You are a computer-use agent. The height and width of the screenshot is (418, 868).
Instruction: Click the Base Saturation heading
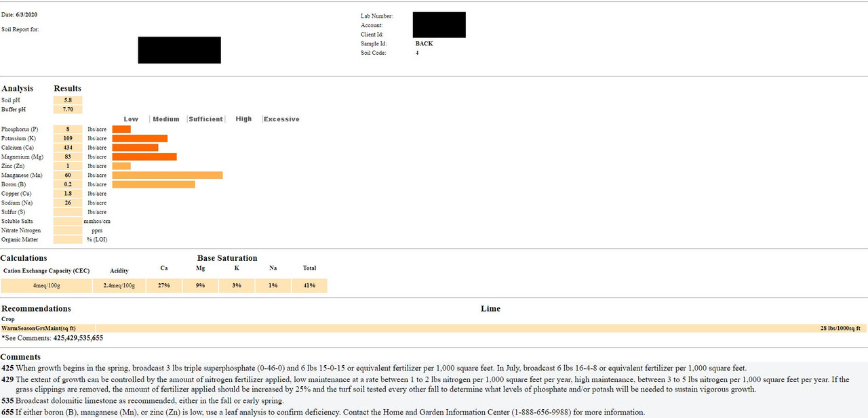pos(227,258)
